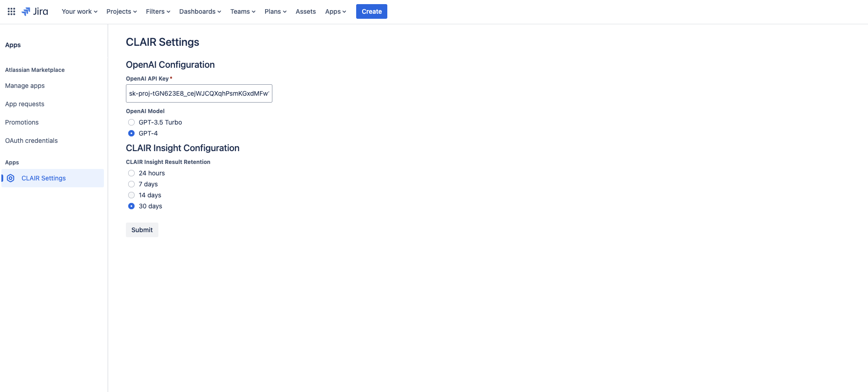The image size is (868, 392).
Task: Click the OpenAI API Key label
Action: pyautogui.click(x=147, y=79)
